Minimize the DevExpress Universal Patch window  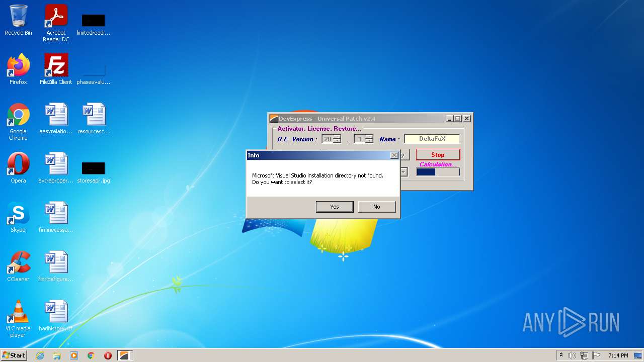tap(449, 119)
